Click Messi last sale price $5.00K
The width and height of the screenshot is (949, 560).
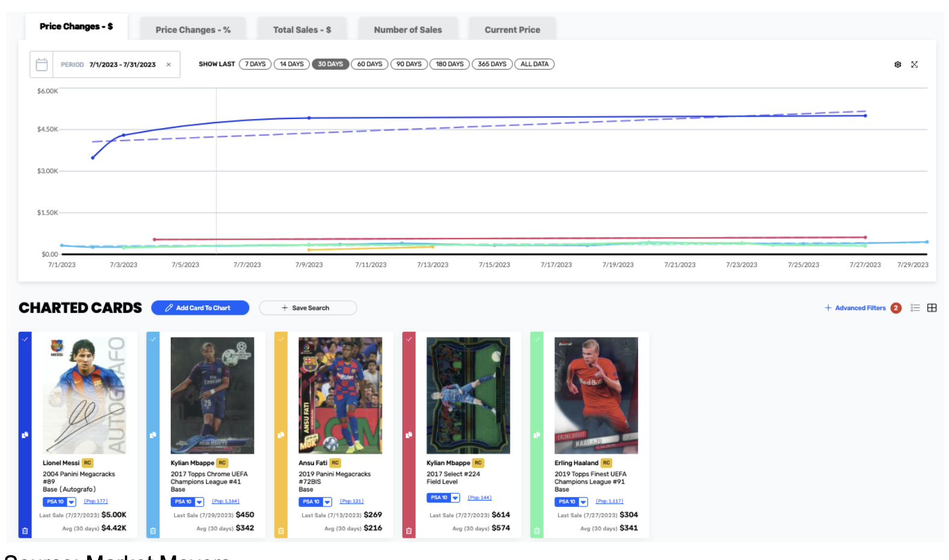click(114, 515)
